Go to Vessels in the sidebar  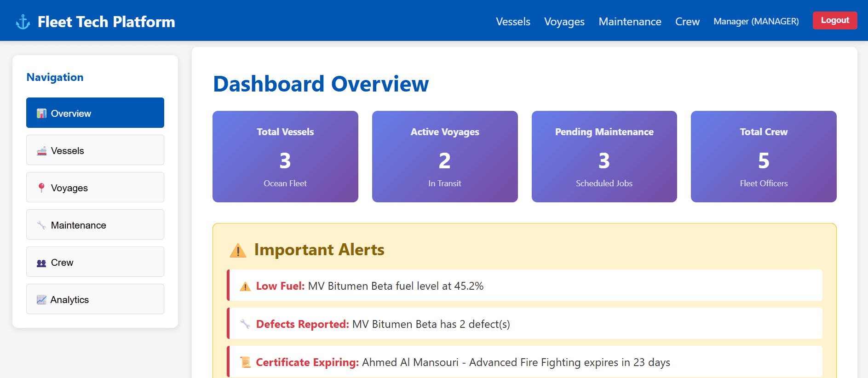pos(95,150)
